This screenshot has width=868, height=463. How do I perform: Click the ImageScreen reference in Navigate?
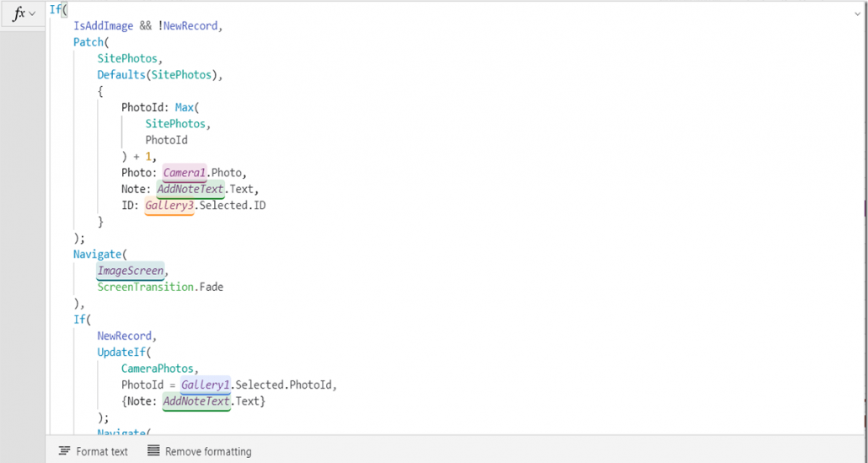[131, 271]
